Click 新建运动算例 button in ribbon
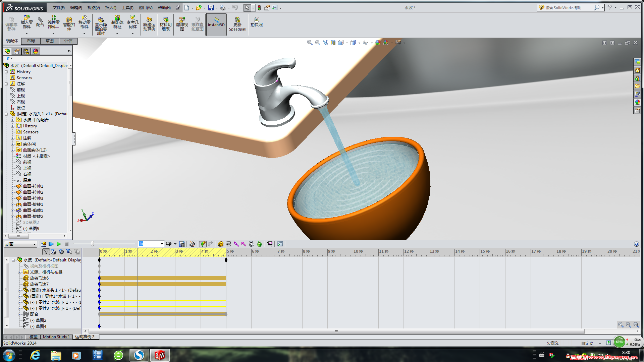 149,24
